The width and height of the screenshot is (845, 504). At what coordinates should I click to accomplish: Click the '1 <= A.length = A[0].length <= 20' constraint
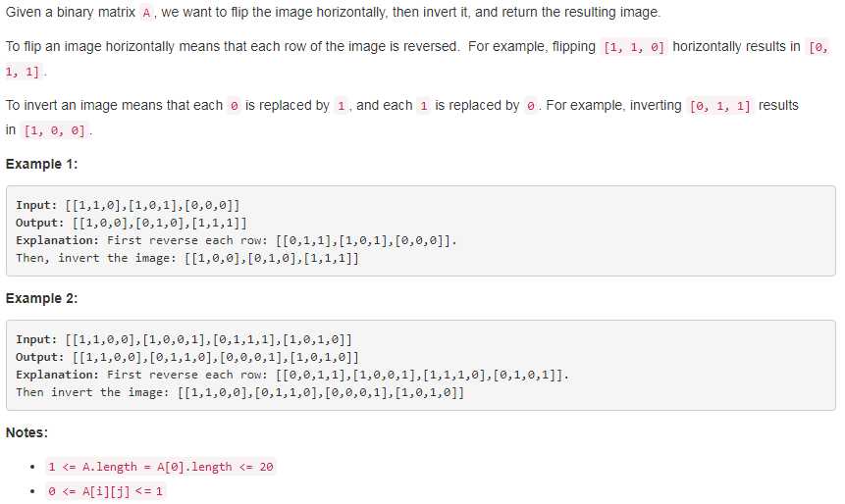tap(161, 467)
